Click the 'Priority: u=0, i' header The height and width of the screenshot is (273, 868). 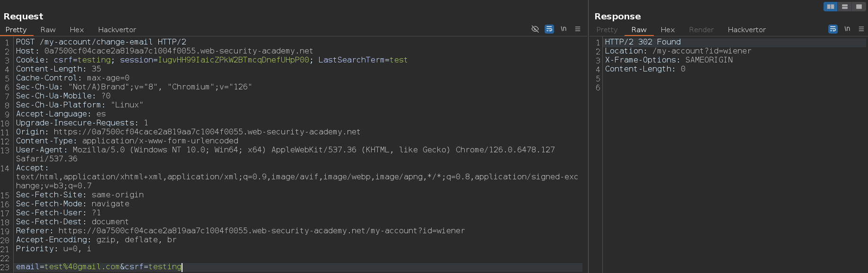53,249
